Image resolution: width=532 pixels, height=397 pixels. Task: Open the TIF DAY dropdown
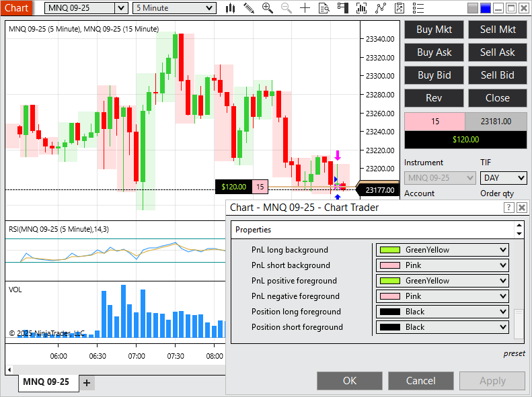pyautogui.click(x=503, y=178)
